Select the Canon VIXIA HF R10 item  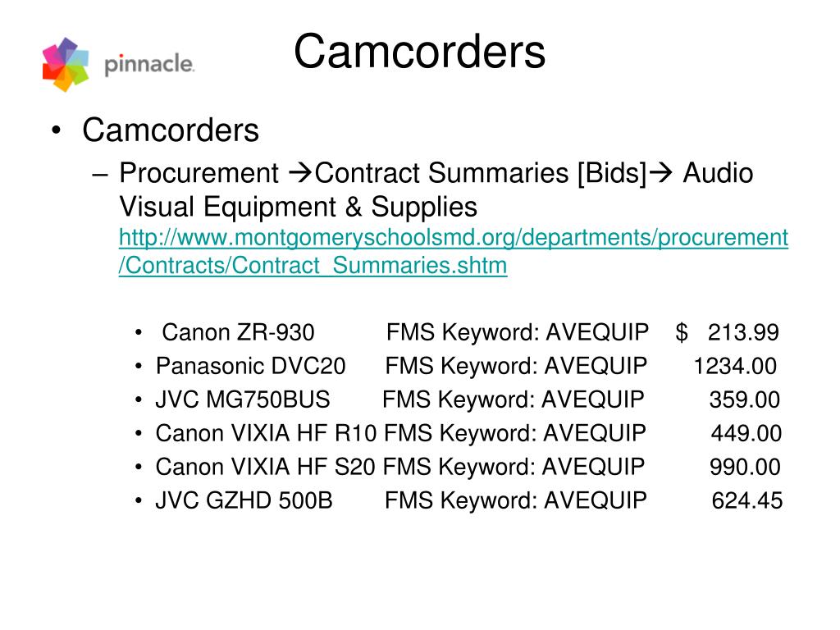[267, 433]
